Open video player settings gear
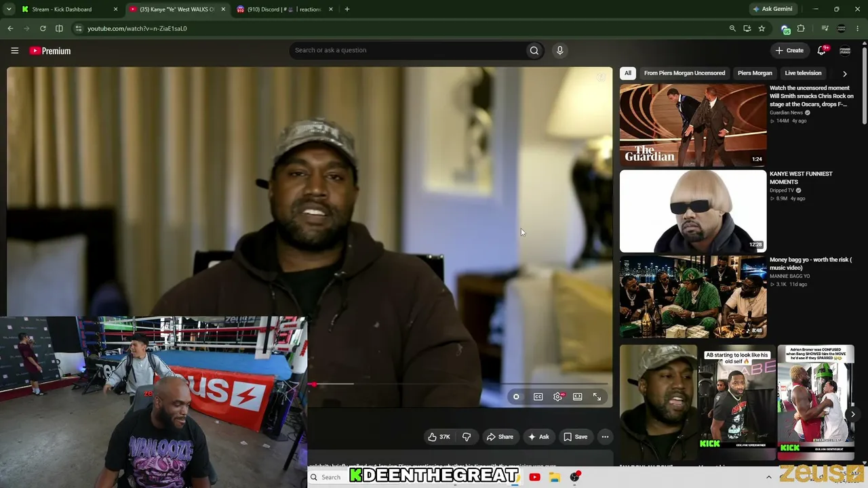The width and height of the screenshot is (868, 488). click(558, 397)
